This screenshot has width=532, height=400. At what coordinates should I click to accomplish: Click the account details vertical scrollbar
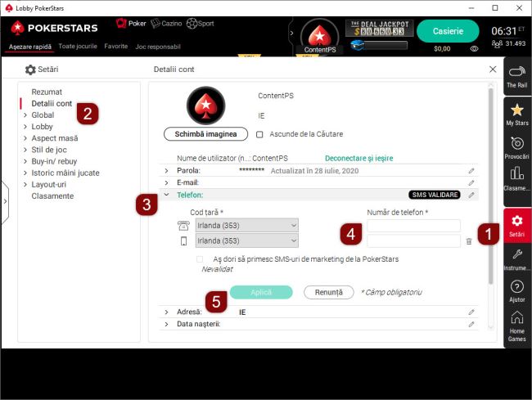pyautogui.click(x=490, y=186)
